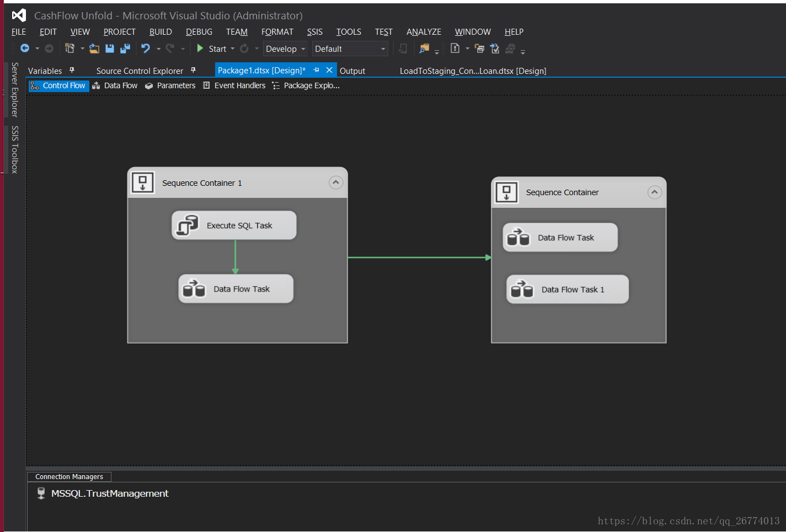Click the greyed-out device icon after Default
The height and width of the screenshot is (532, 786).
[403, 49]
